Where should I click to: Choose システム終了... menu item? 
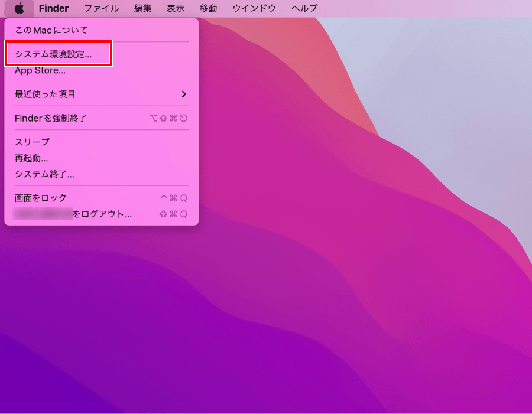pos(102,174)
